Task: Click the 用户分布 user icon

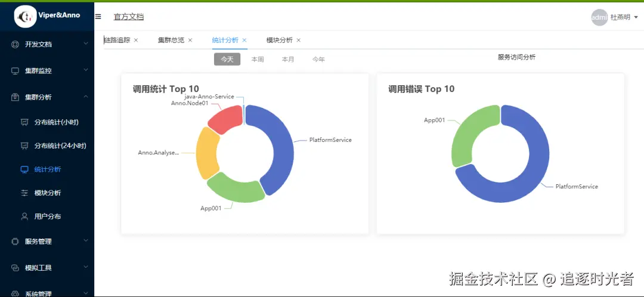Action: point(24,216)
